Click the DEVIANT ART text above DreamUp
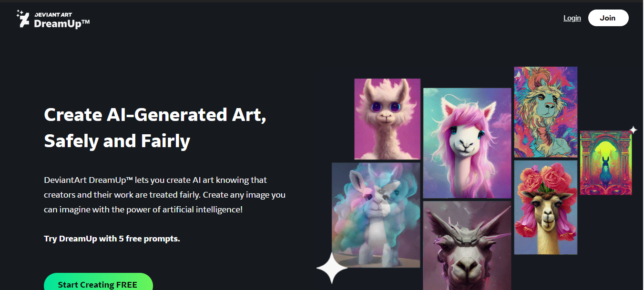This screenshot has width=644, height=290. coord(52,14)
